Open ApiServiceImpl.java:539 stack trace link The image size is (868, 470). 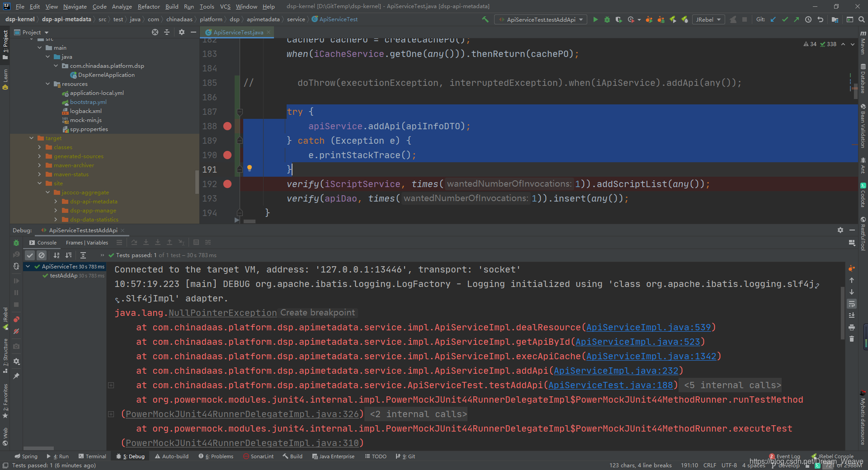[x=648, y=327]
